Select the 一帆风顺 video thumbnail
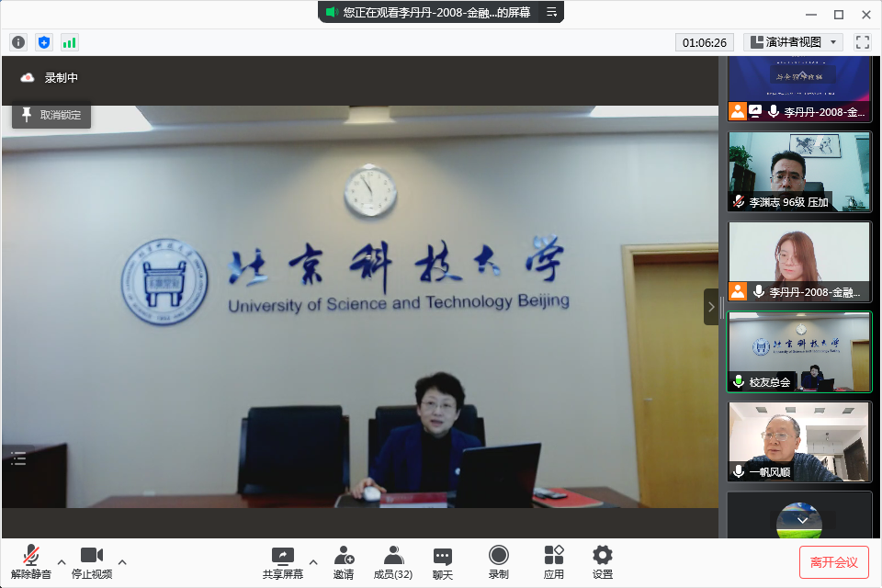This screenshot has height=588, width=882. point(799,442)
